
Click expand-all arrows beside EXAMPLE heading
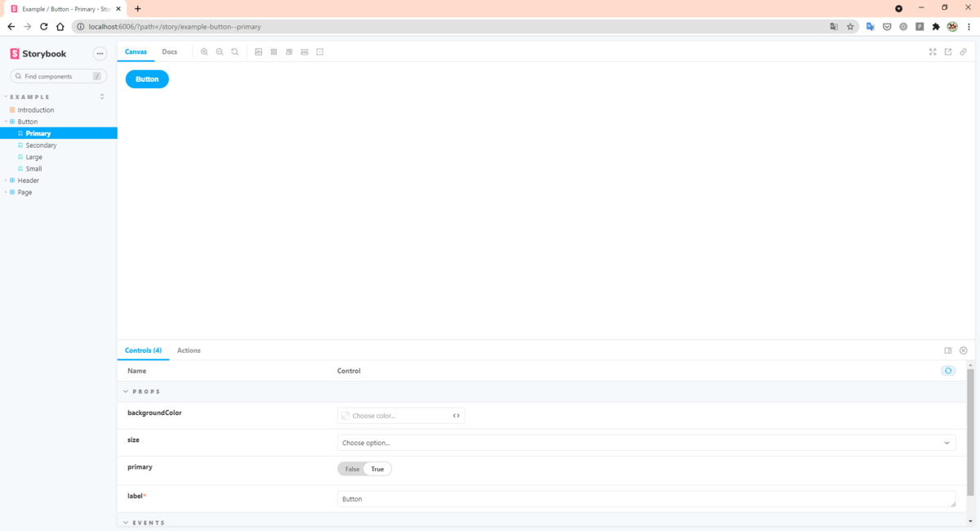[x=102, y=97]
